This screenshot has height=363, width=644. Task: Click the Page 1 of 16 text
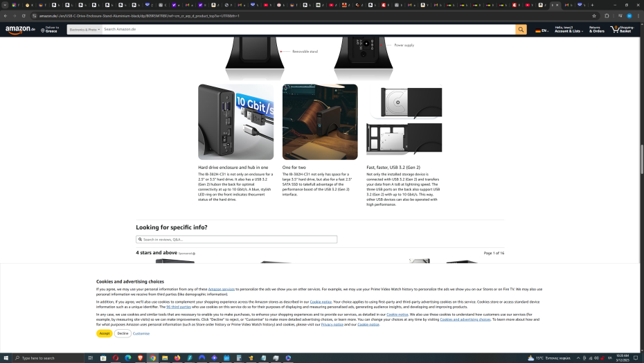[x=494, y=254]
